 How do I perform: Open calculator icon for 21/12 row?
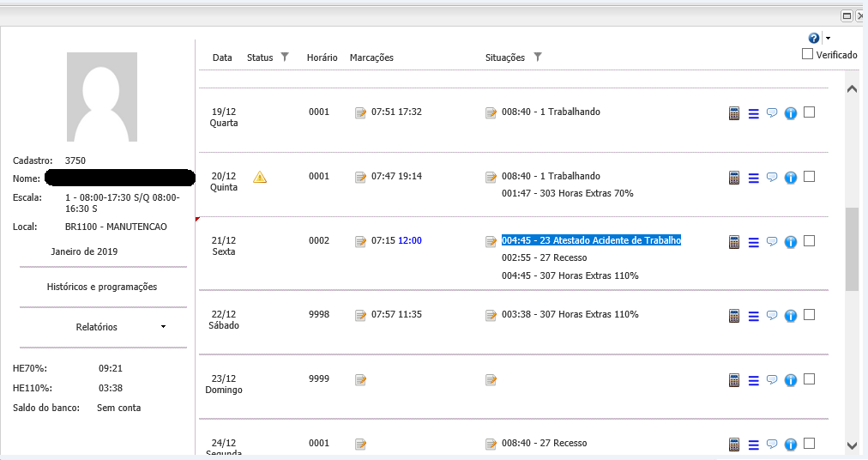(734, 242)
